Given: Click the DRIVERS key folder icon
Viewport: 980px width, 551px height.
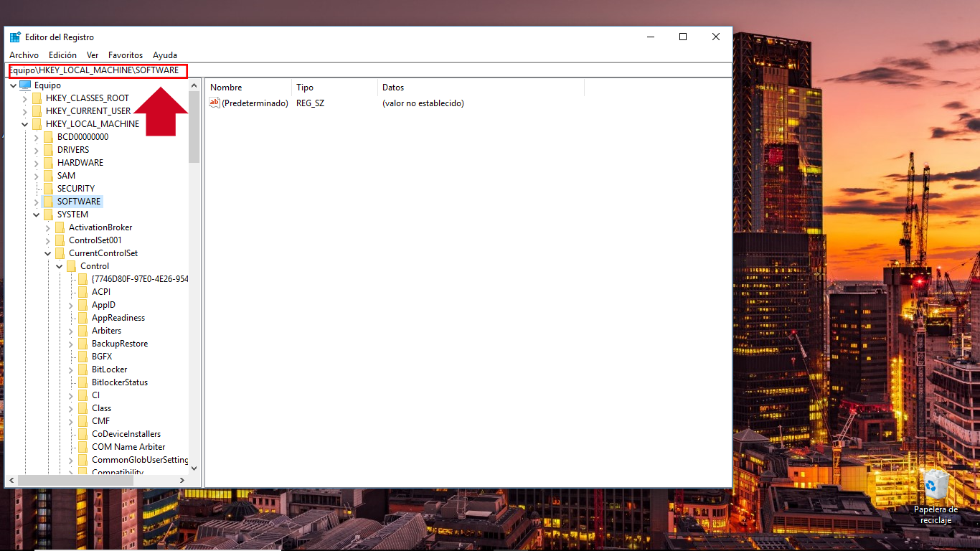Looking at the screenshot, I should click(x=48, y=150).
